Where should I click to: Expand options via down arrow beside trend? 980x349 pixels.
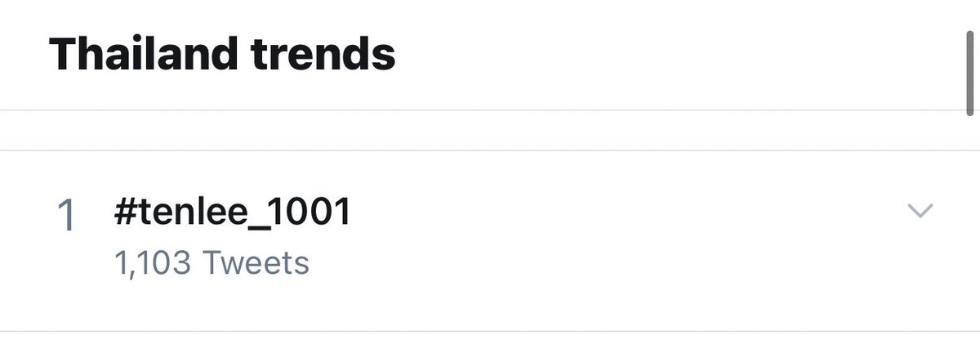pyautogui.click(x=920, y=211)
